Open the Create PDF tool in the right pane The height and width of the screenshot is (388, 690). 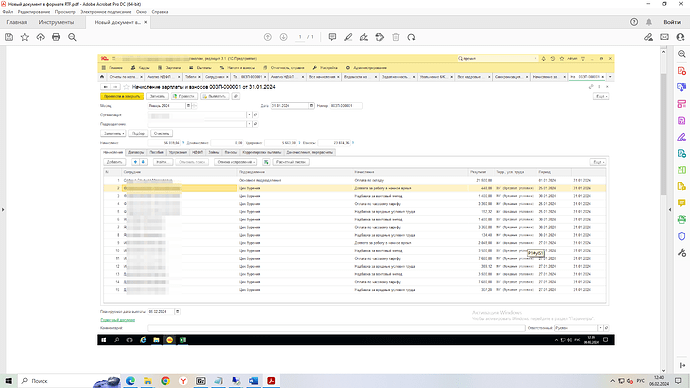682,71
